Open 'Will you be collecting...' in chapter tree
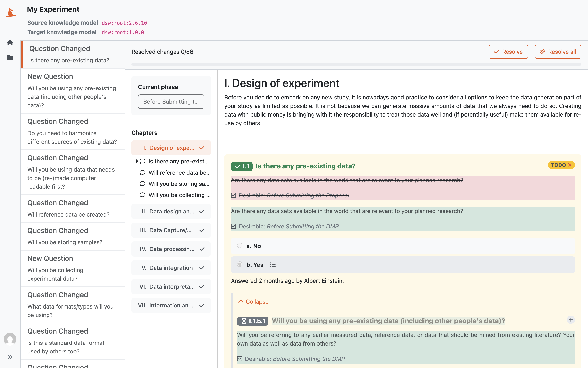 tap(179, 195)
